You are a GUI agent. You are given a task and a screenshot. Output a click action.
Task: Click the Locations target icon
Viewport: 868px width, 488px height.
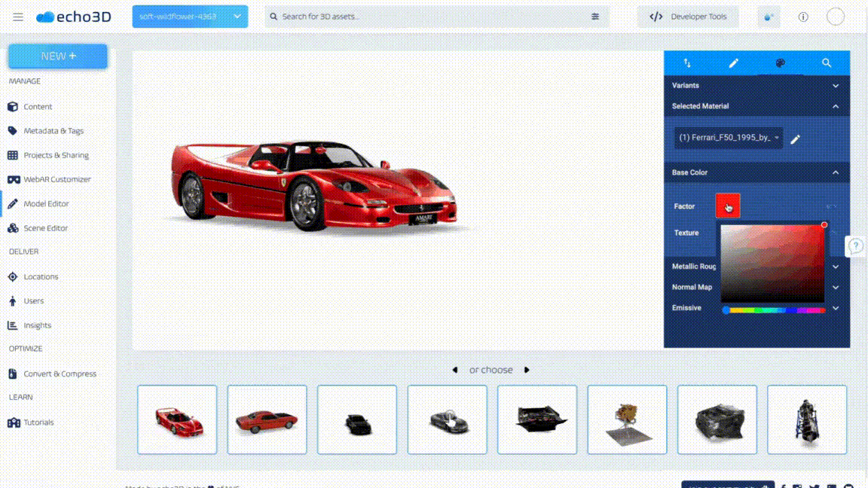point(13,276)
